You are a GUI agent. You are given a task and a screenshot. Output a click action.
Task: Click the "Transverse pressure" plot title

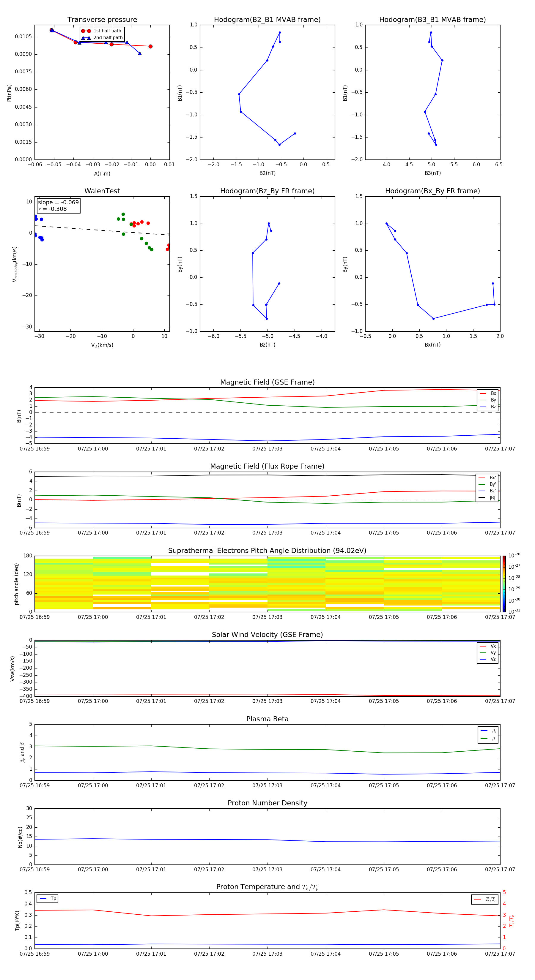click(102, 20)
